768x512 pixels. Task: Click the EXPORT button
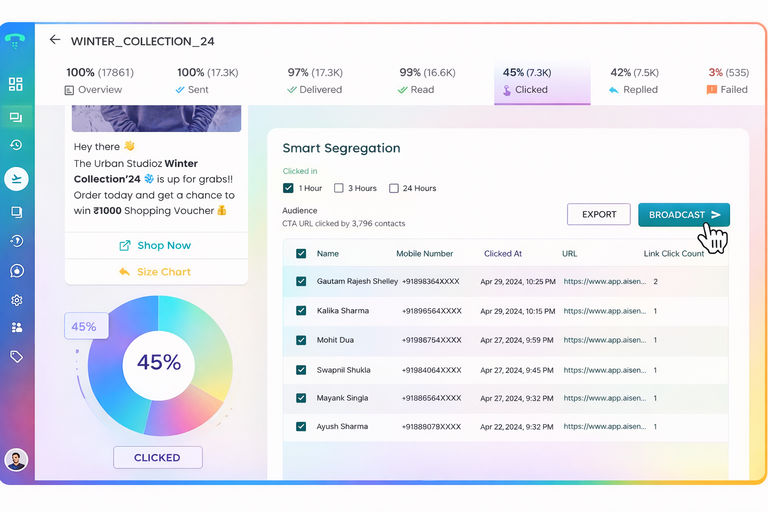tap(599, 214)
